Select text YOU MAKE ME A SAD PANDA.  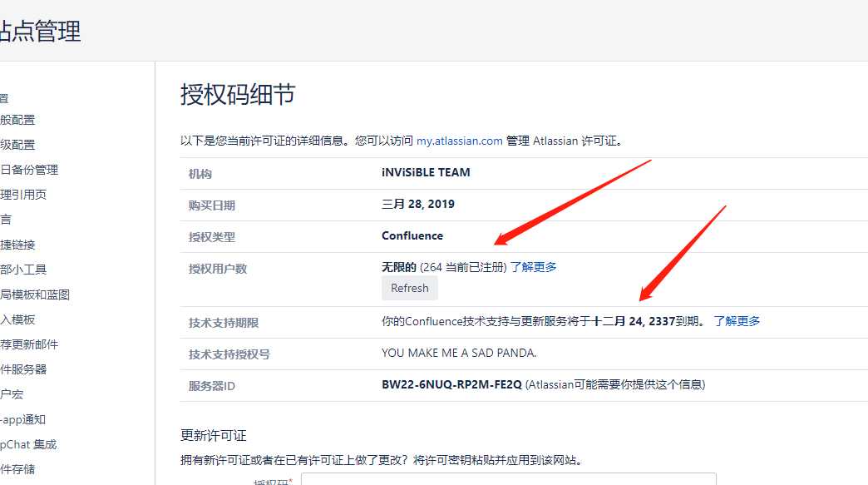point(459,353)
